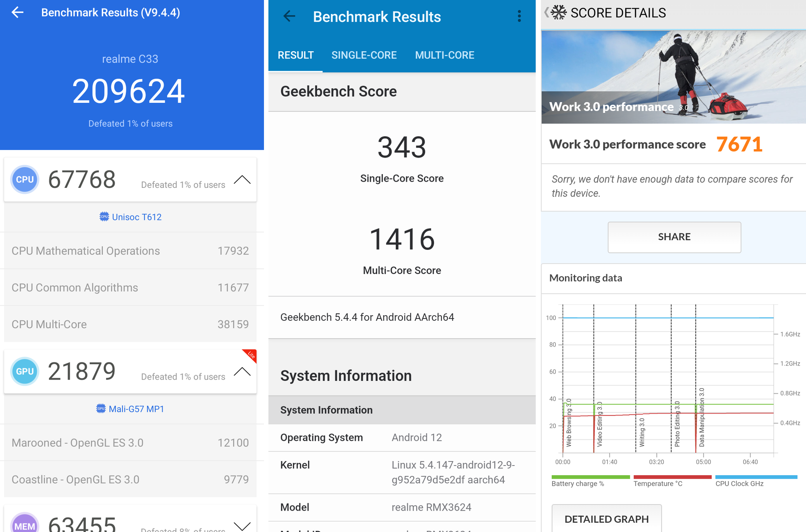Open the three-dot menu in Geekbench
The width and height of the screenshot is (806, 532).
(x=519, y=16)
